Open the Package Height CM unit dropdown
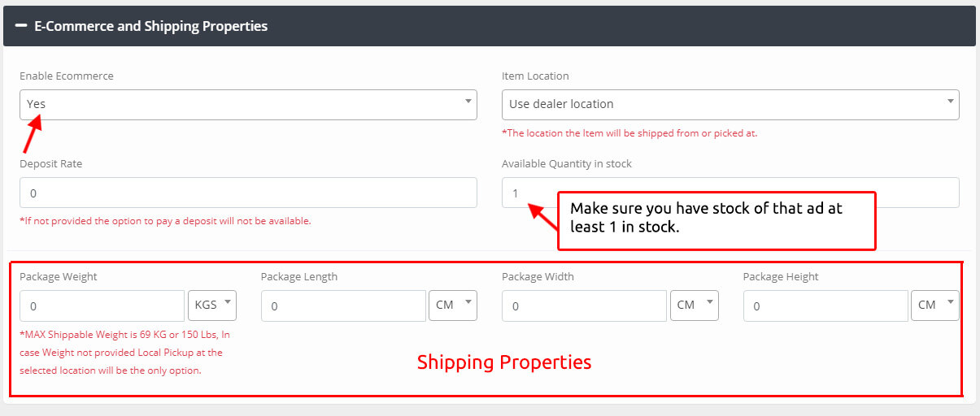 pos(934,305)
